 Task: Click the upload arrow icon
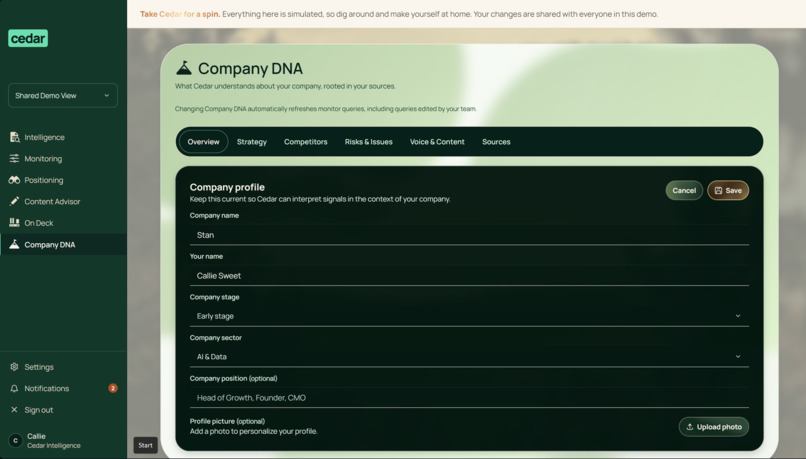690,427
